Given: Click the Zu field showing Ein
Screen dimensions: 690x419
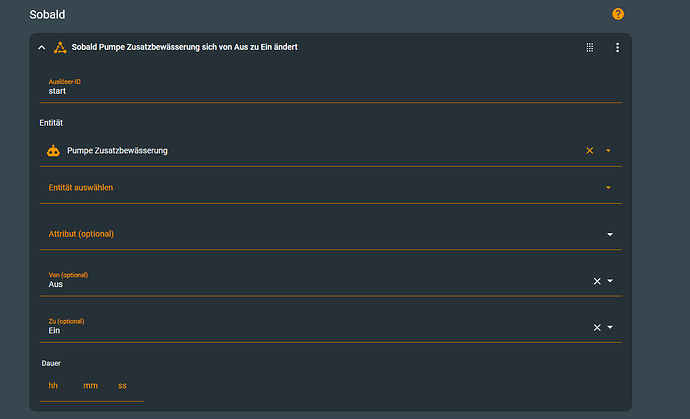Looking at the screenshot, I should coord(300,330).
